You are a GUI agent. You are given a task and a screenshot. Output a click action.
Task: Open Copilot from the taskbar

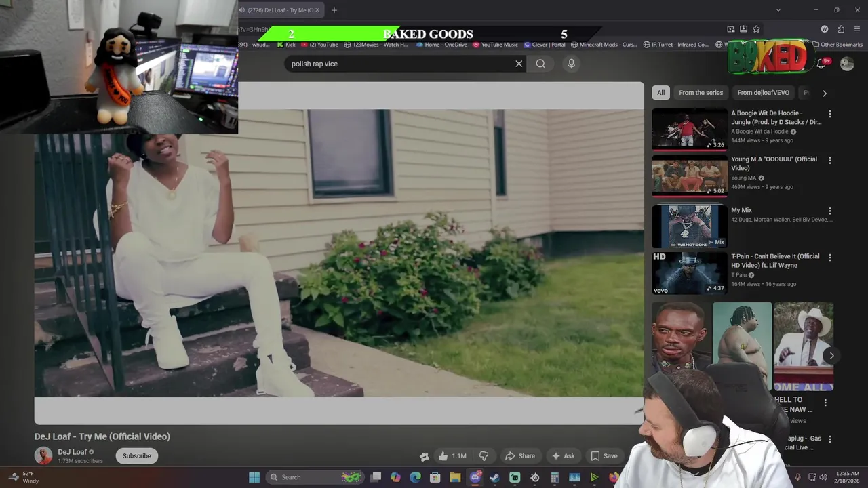(395, 477)
